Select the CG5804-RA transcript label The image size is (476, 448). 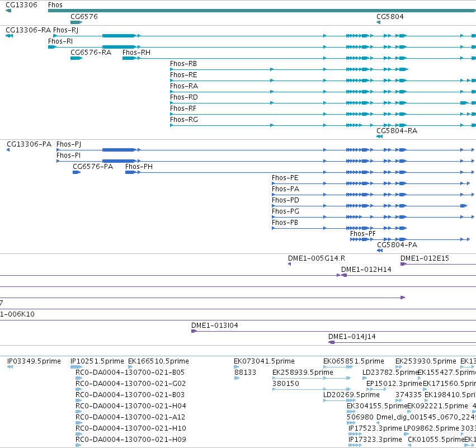(x=397, y=130)
